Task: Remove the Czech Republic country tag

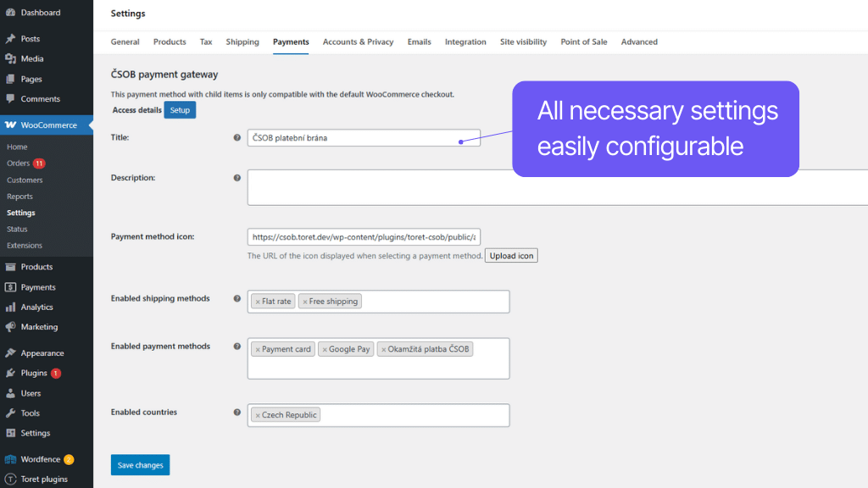Action: 258,415
